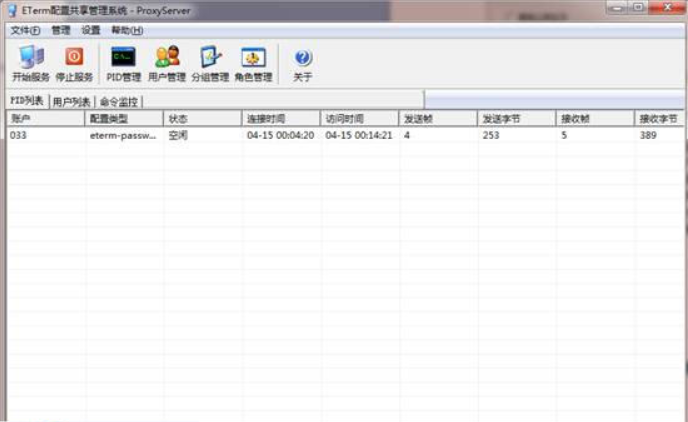Click received frames value 5
This screenshot has width=688, height=422.
coord(564,136)
